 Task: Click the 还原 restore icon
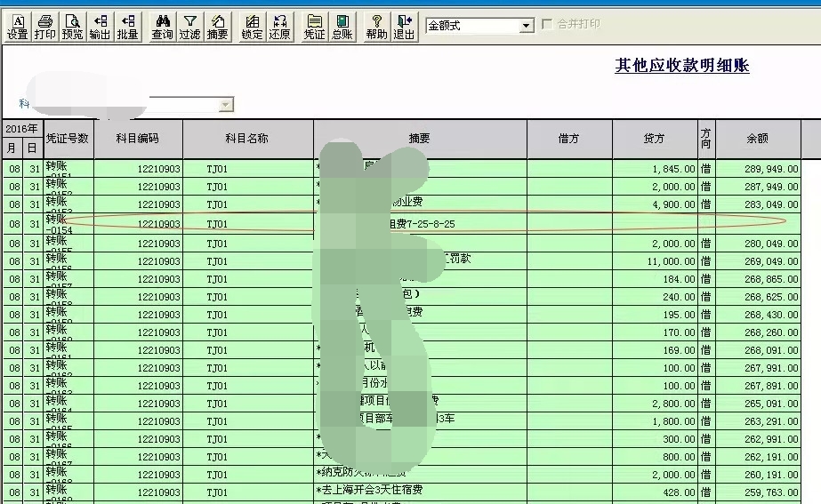tap(279, 27)
